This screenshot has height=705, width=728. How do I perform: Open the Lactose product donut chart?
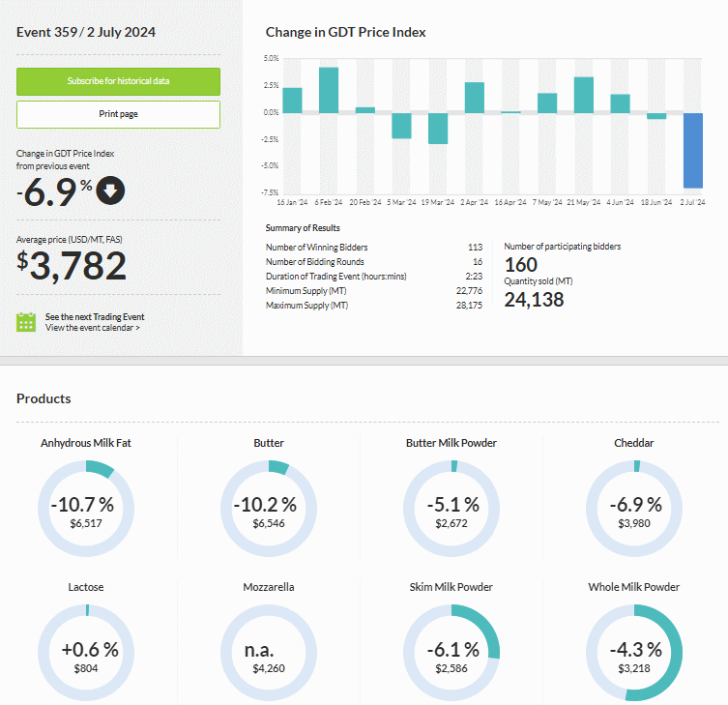coord(86,653)
